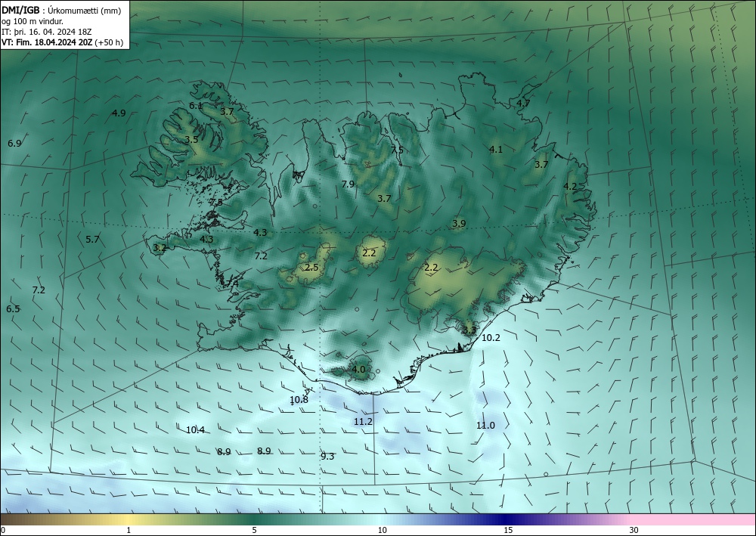Click the 6.1 value in the Westfjords
This screenshot has width=756, height=536.
pos(196,106)
